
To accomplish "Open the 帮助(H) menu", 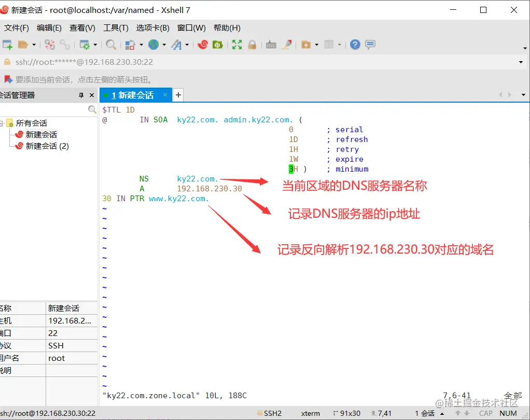I will tap(227, 27).
